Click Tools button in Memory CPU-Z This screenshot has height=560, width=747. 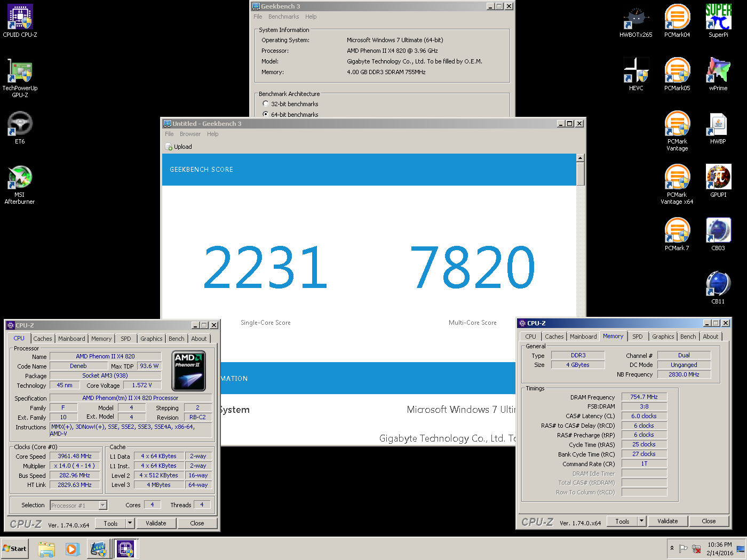click(622, 521)
